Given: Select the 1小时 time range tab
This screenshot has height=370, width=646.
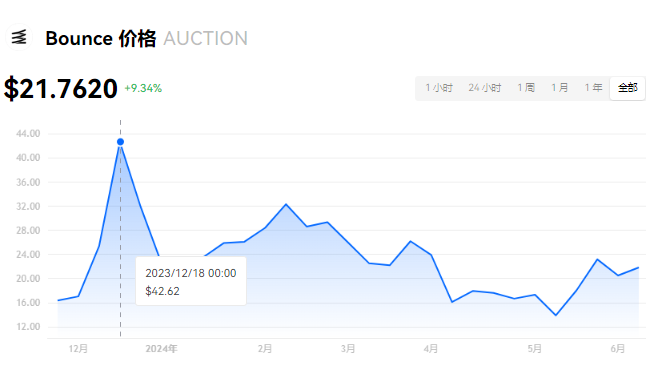Looking at the screenshot, I should click(439, 88).
